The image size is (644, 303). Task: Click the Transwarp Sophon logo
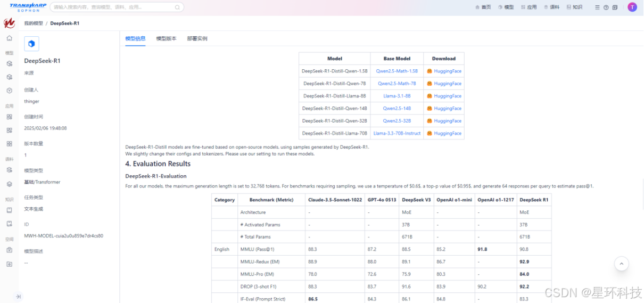click(x=28, y=7)
